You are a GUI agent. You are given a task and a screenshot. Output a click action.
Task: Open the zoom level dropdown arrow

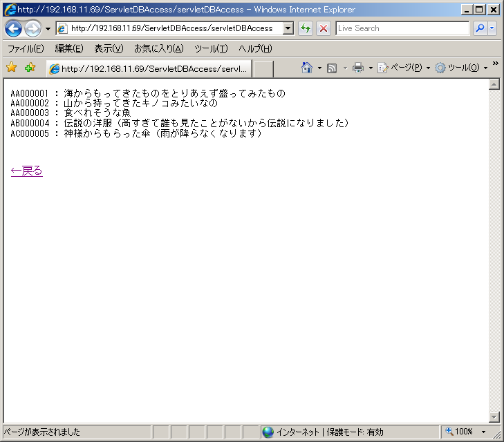(x=483, y=432)
